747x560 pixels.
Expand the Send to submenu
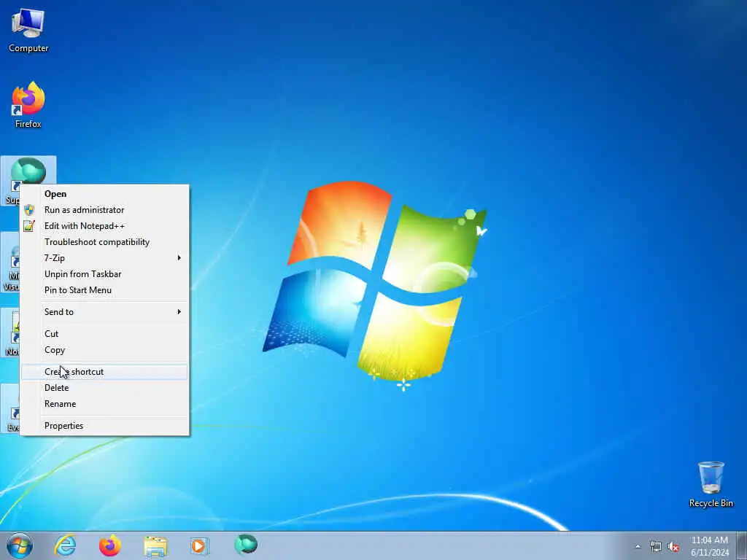tap(104, 312)
